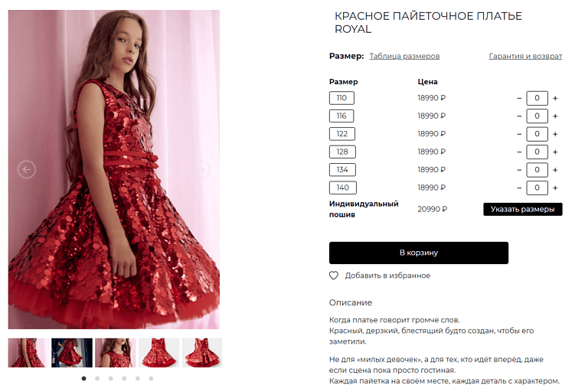Open the Таблица размеров link
Screen dimensions: 575x392
pyautogui.click(x=404, y=56)
